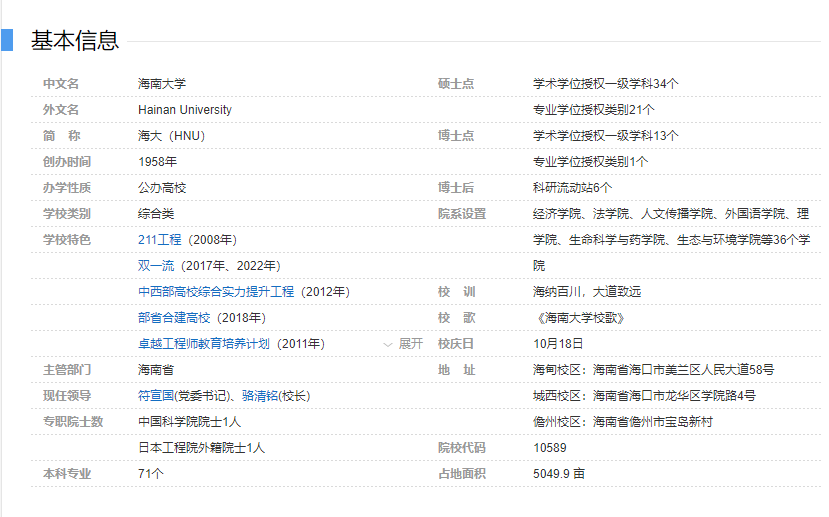The height and width of the screenshot is (517, 829).
Task: Open the 卓越工程师教育培养计划 link
Action: tap(204, 344)
